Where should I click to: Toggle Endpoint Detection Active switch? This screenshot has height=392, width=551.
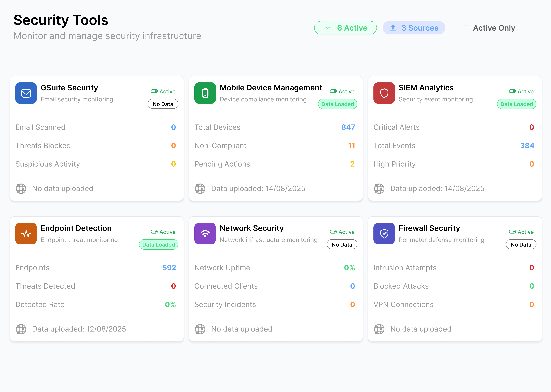154,232
